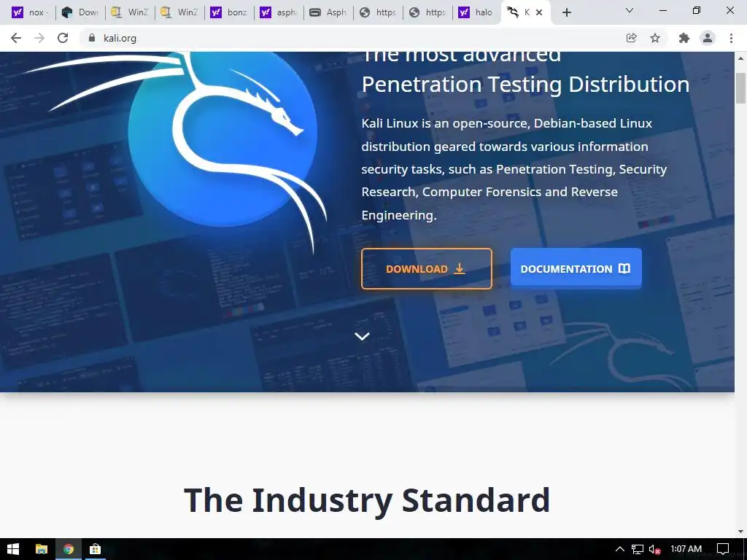This screenshot has height=560, width=747.
Task: Open the network status tray icon
Action: (638, 549)
